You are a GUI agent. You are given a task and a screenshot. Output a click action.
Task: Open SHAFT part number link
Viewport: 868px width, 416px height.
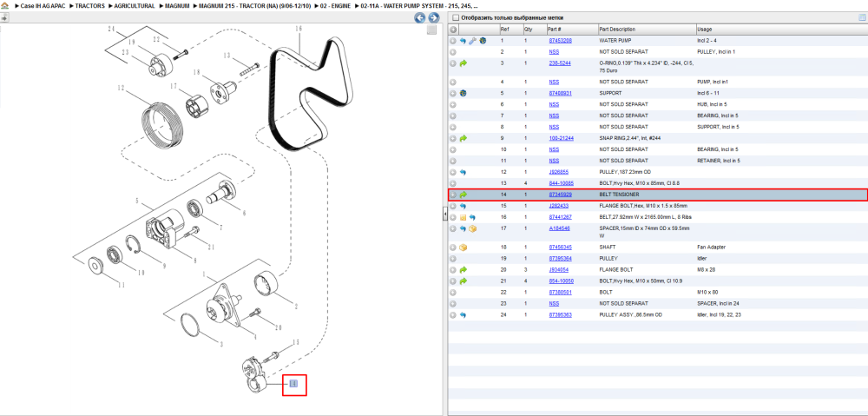click(560, 247)
